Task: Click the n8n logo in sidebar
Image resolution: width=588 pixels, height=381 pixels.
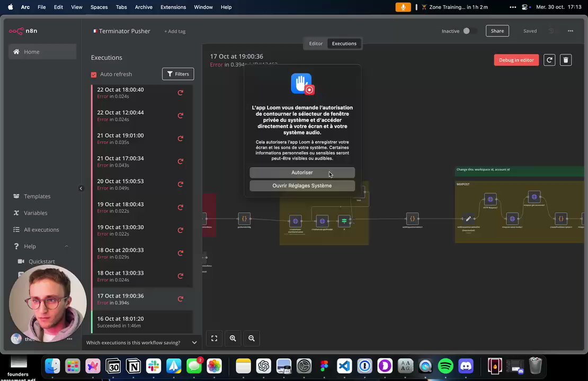Action: [x=23, y=31]
